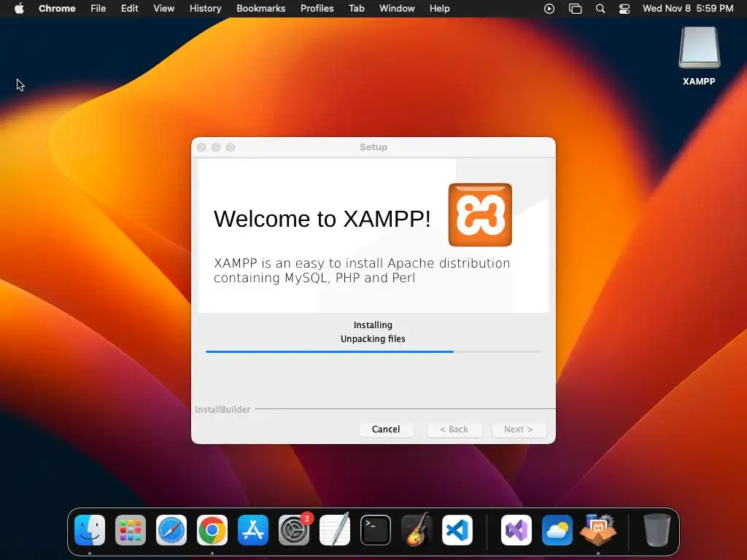747x560 pixels.
Task: Click the disabled Next button
Action: 519,429
